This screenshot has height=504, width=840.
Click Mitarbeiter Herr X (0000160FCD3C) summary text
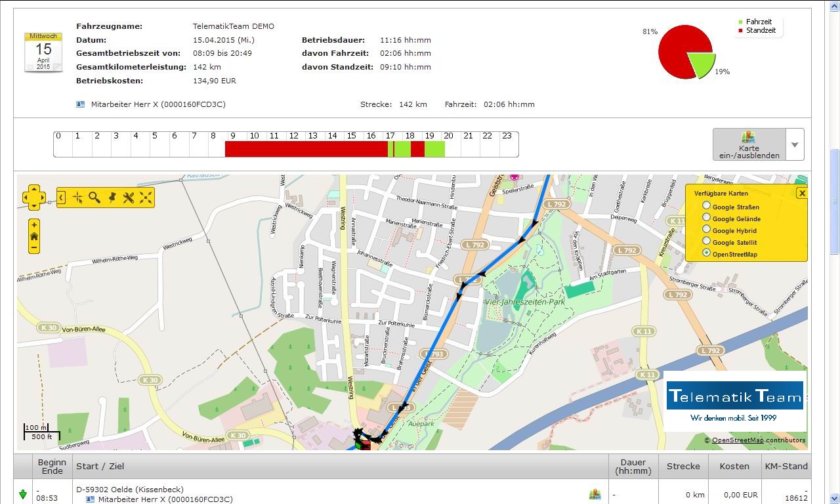coord(158,104)
